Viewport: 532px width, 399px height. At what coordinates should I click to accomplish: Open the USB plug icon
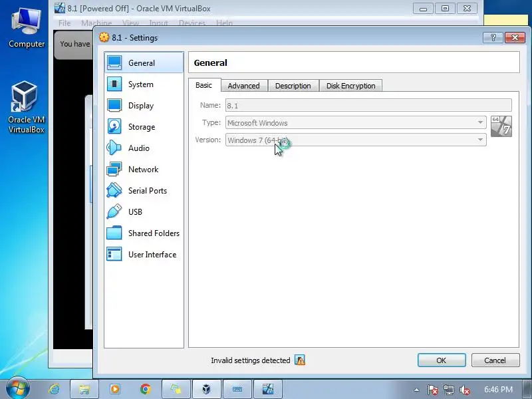point(114,211)
